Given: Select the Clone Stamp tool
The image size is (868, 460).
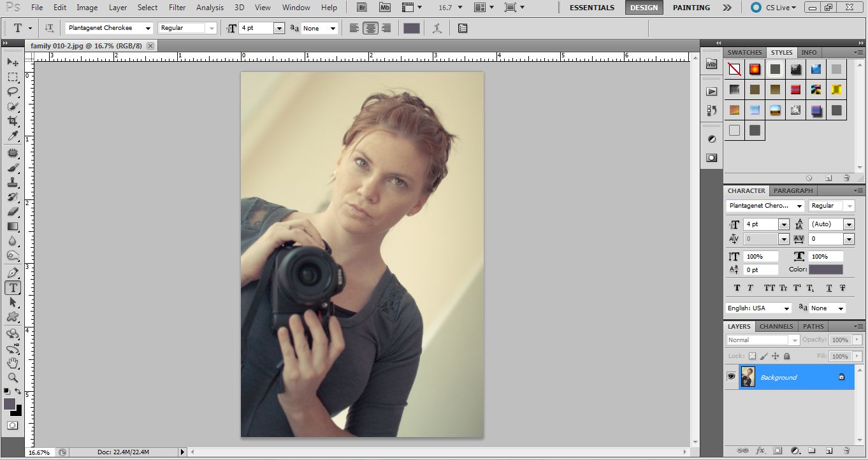Looking at the screenshot, I should 13,183.
